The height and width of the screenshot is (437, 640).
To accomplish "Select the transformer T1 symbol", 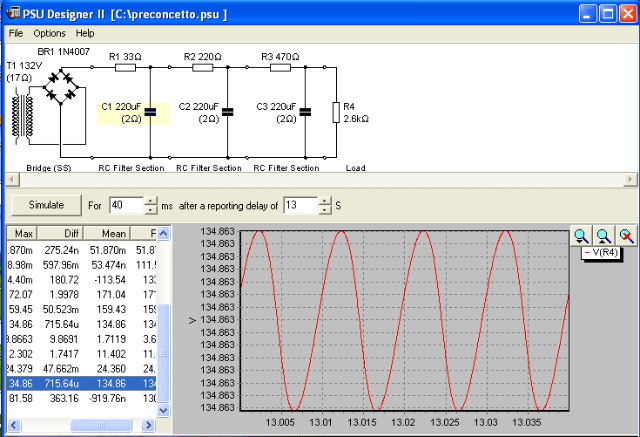I will (x=22, y=115).
